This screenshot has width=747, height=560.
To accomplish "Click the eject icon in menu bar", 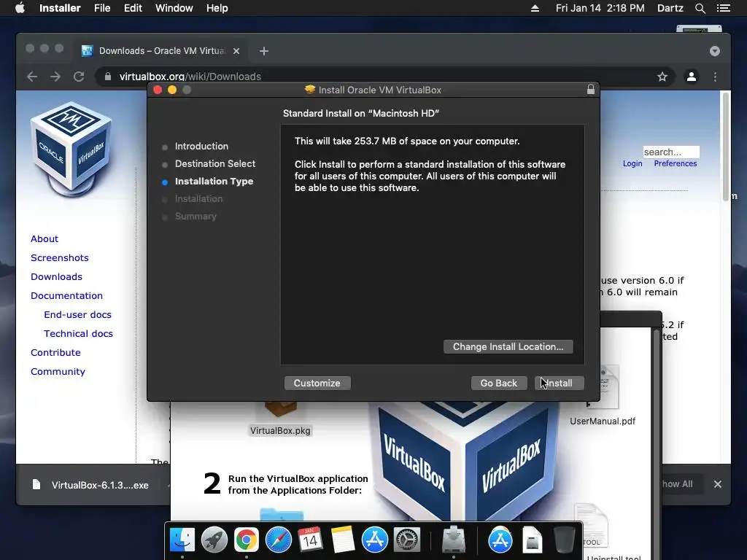I will [535, 8].
